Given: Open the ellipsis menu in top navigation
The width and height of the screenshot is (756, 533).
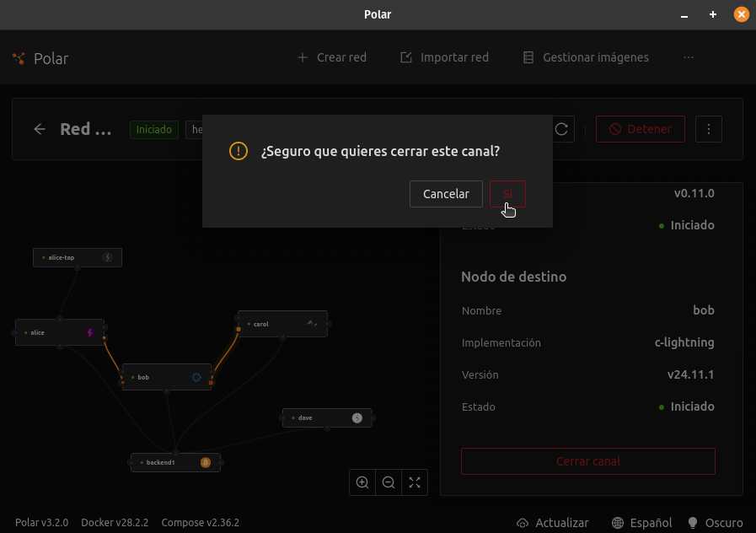Looking at the screenshot, I should pos(689,57).
